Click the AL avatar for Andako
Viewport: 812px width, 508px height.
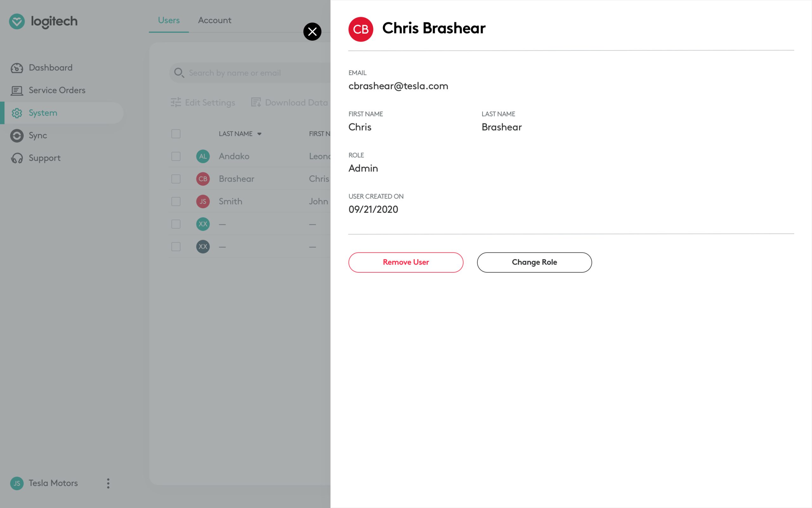(x=203, y=156)
